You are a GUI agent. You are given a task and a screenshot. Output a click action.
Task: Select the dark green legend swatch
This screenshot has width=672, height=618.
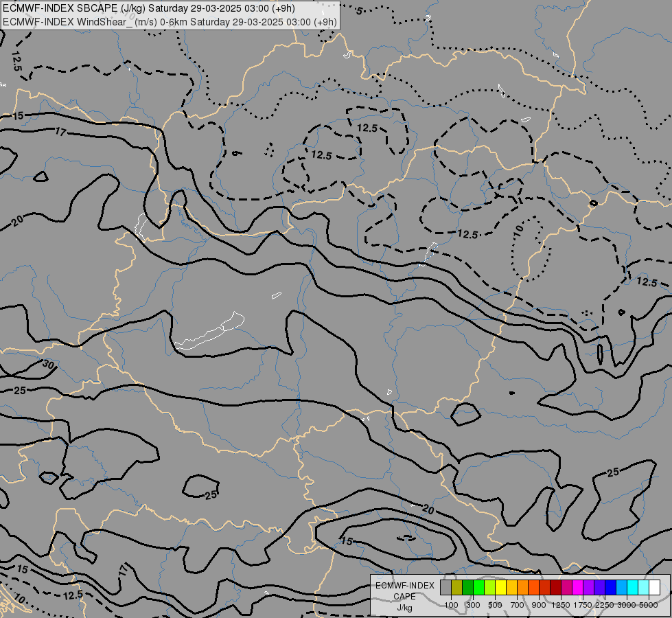tap(468, 587)
